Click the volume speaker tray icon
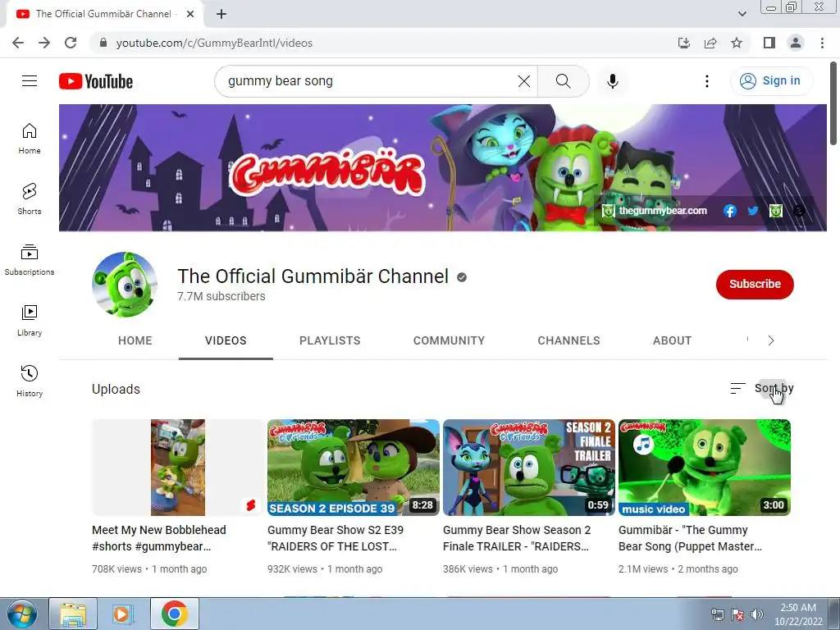The width and height of the screenshot is (840, 630). click(x=756, y=614)
